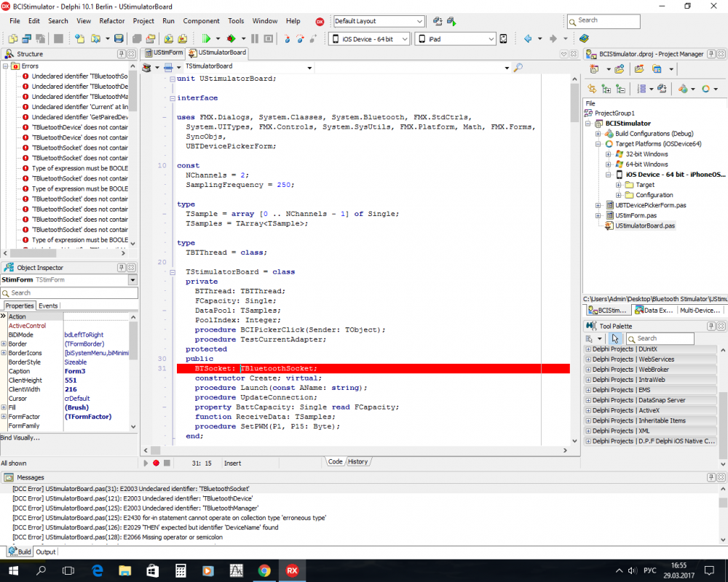728x582 pixels.
Task: Open the Default Layout dropdown
Action: 419,21
